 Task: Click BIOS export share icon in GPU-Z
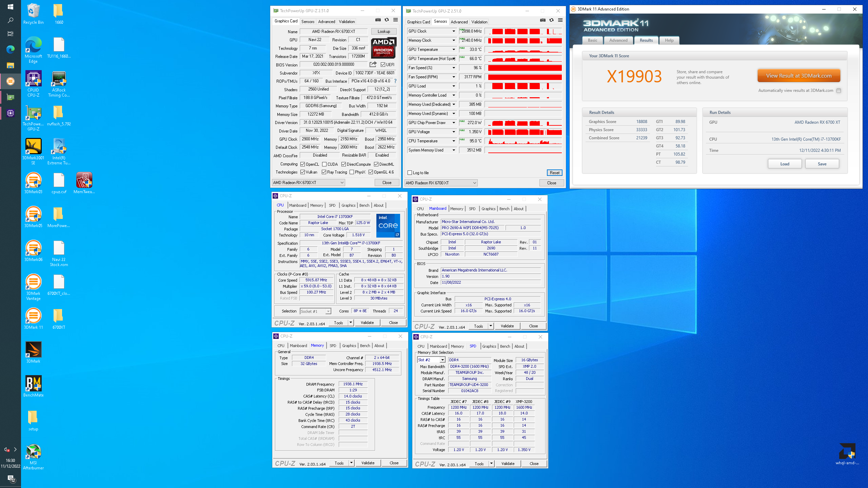[x=373, y=64]
